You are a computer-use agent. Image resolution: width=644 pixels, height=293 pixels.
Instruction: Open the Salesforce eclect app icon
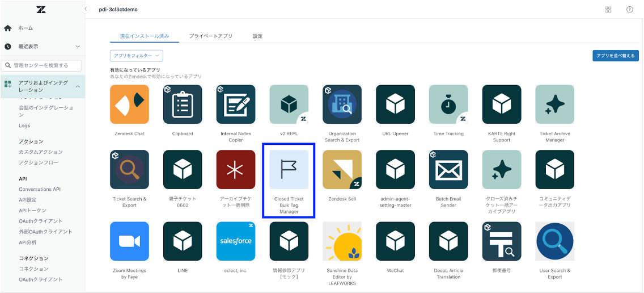pyautogui.click(x=236, y=241)
